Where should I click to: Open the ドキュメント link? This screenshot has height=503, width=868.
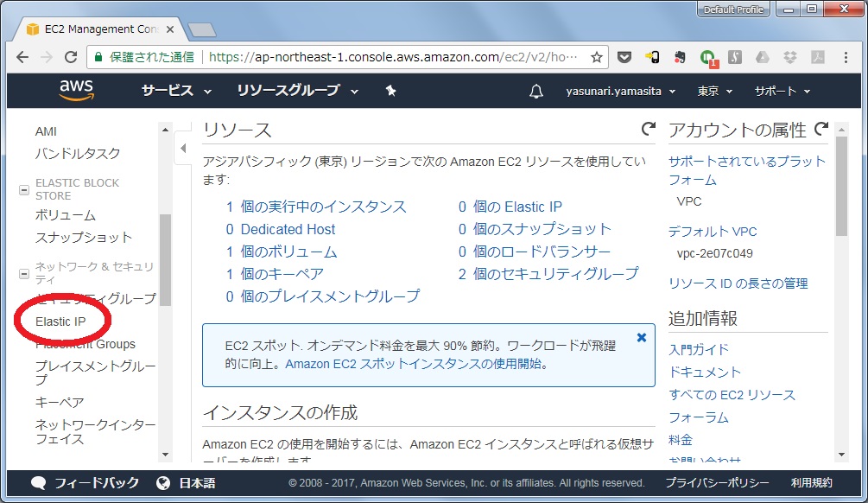(705, 372)
